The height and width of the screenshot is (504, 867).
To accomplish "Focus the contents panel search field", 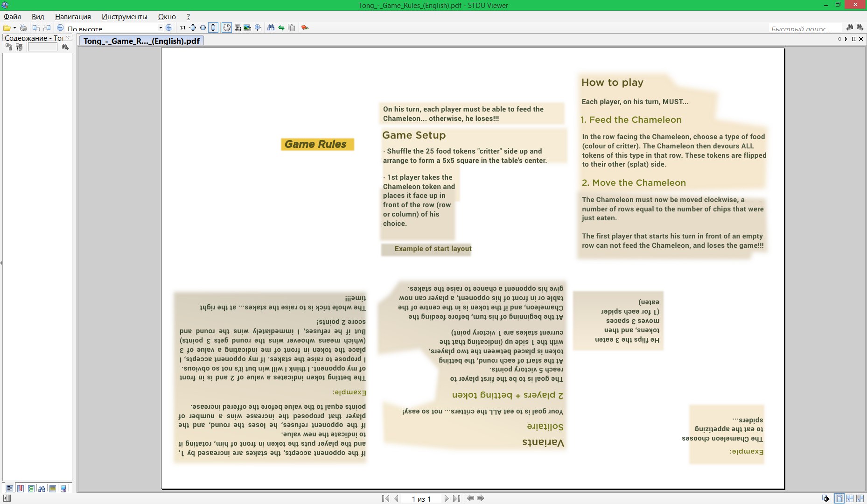I will 42,47.
